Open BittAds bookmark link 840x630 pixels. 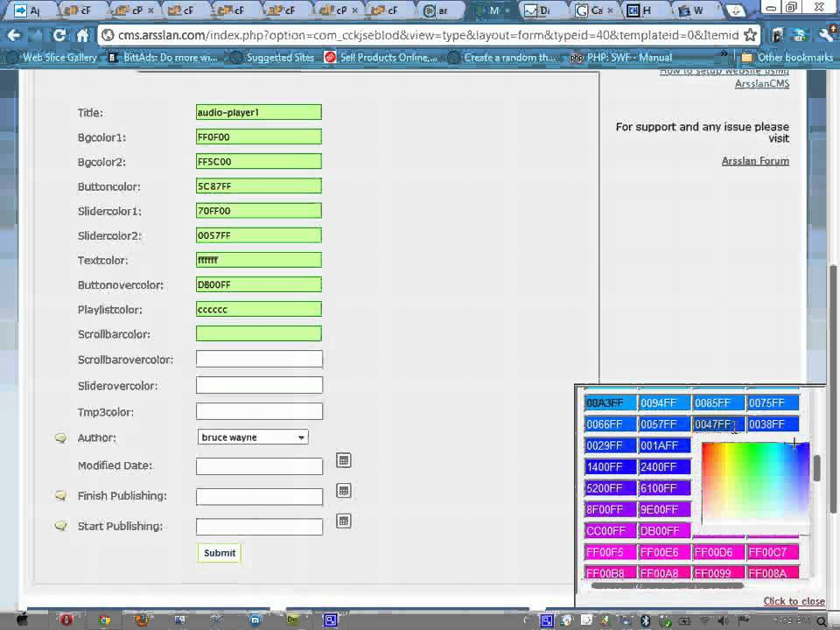[164, 58]
